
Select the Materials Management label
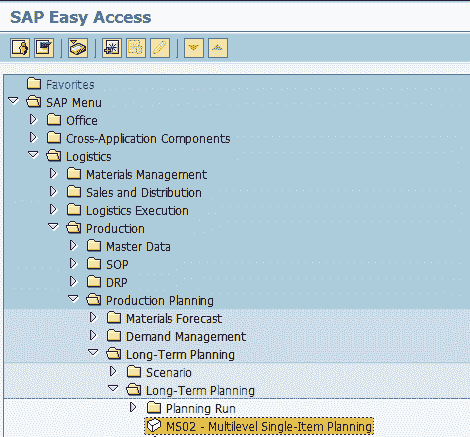(146, 174)
